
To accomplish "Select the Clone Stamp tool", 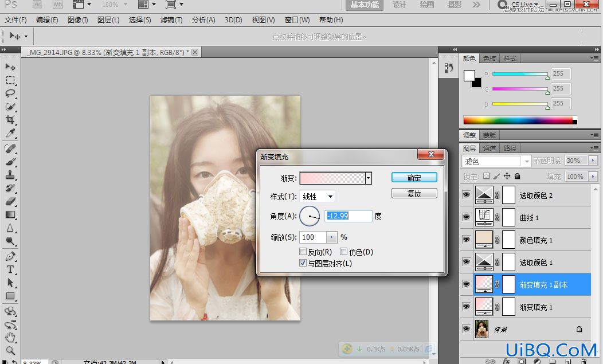I will (x=10, y=175).
